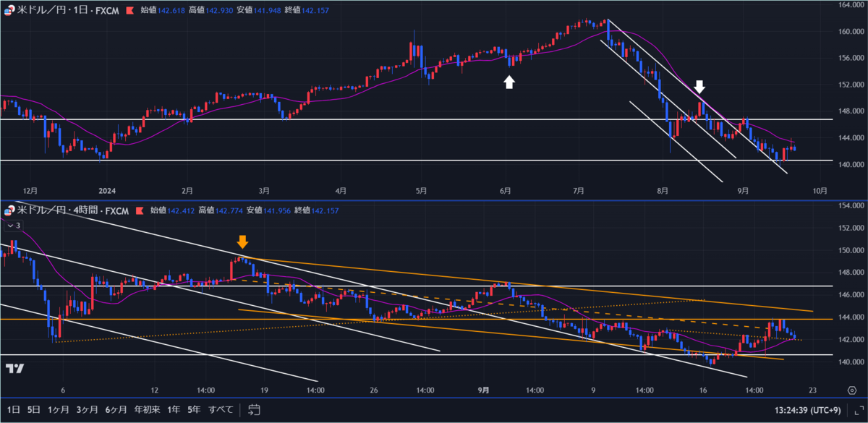868x423 pixels.
Task: Open the go-to-date calendar icon in the bottom toolbar
Action: 253,409
